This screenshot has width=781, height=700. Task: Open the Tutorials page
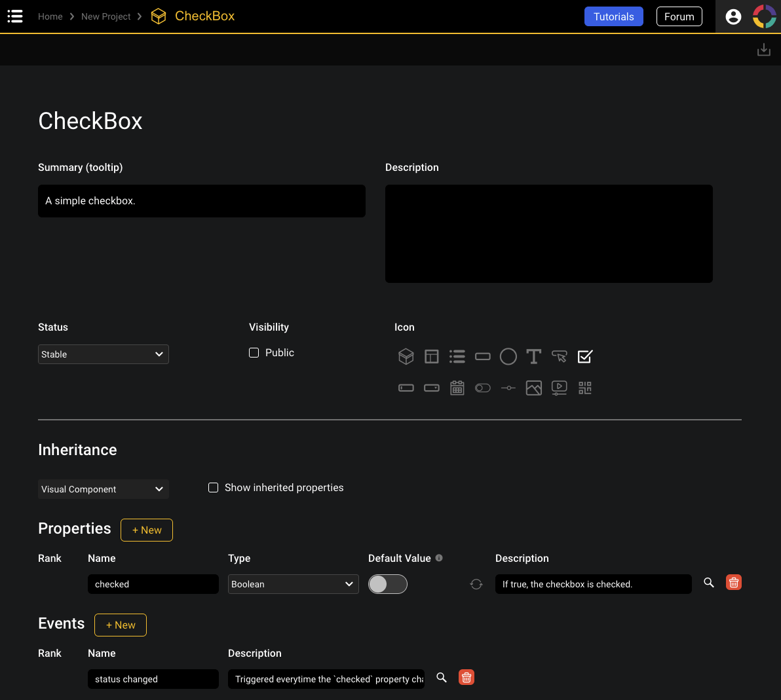click(x=613, y=16)
